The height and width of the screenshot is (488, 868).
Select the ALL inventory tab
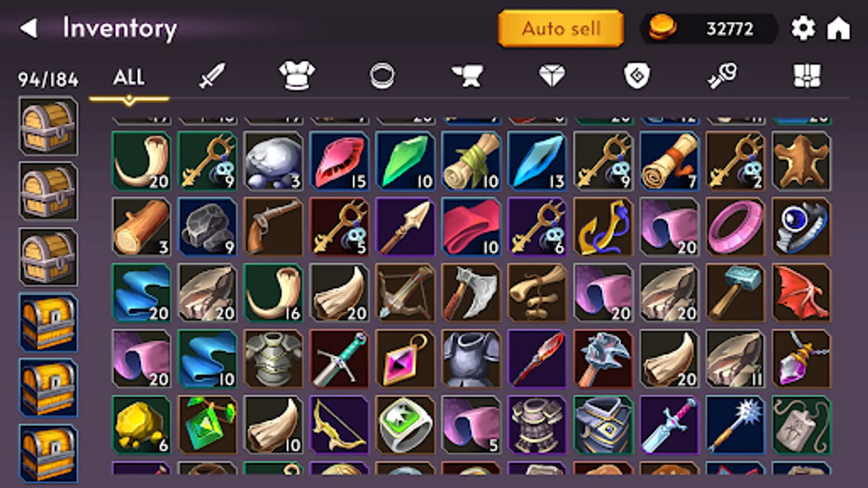click(129, 77)
